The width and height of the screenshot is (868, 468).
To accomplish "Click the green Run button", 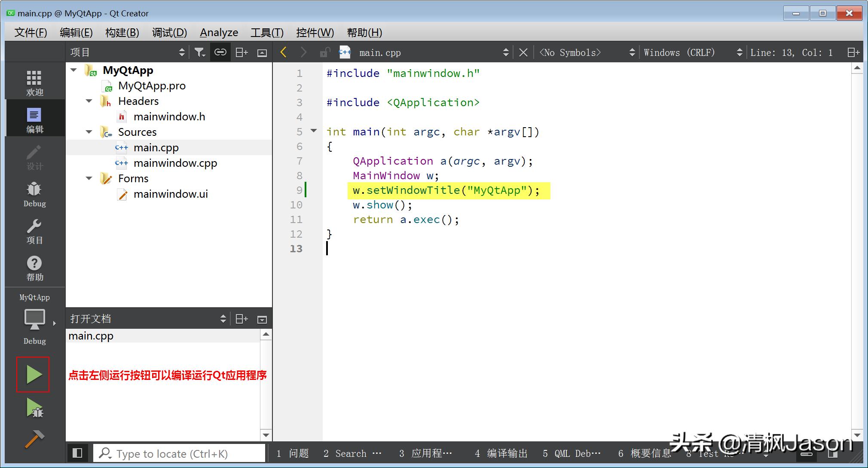I will click(x=34, y=374).
